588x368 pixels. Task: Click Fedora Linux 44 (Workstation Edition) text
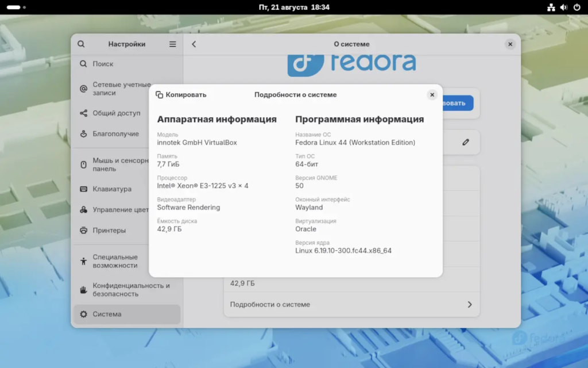coord(355,143)
